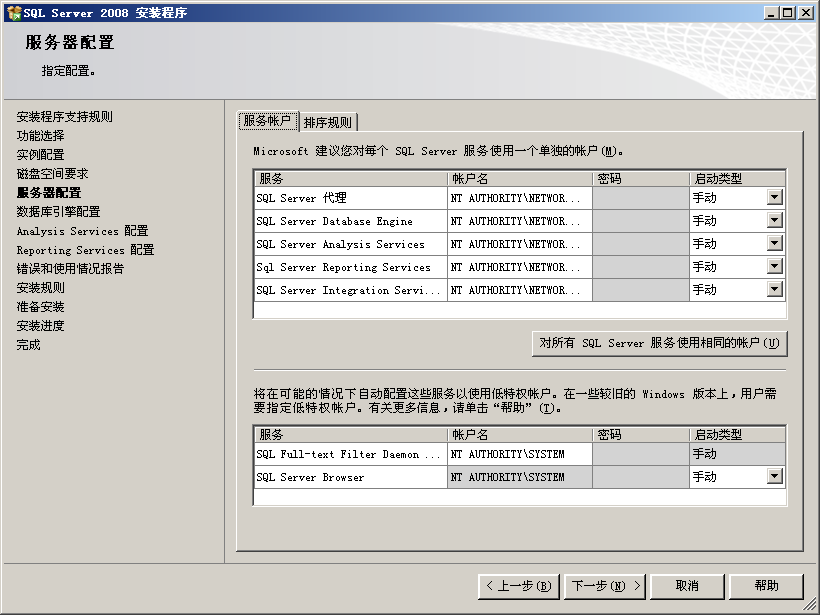Go back with 上一步(B) button
Image resolution: width=820 pixels, height=615 pixels.
[x=519, y=586]
